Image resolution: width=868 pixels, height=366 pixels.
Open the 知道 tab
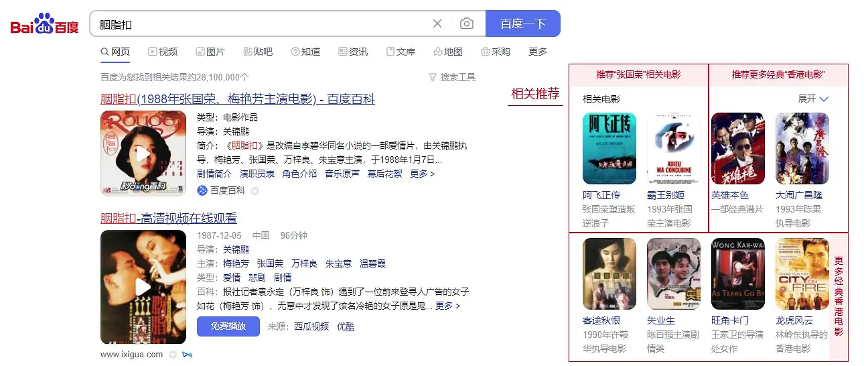coord(305,52)
